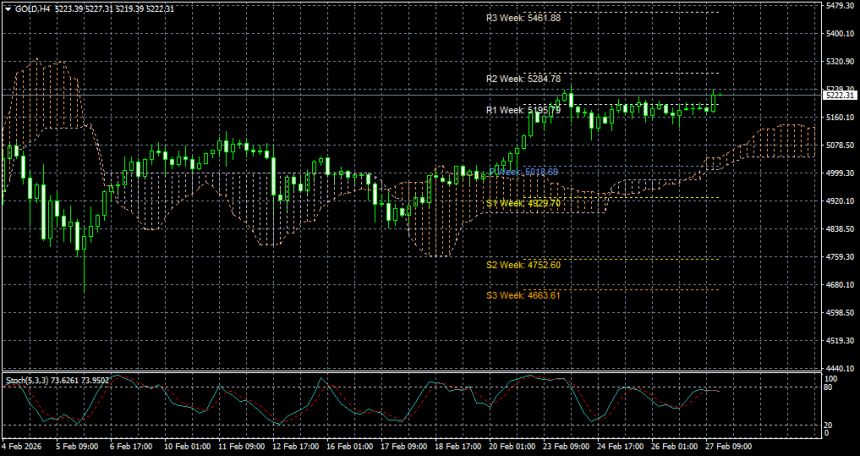Select the R2 Week 5284.78 resistance label
Image resolution: width=860 pixels, height=456 pixels.
[523, 78]
